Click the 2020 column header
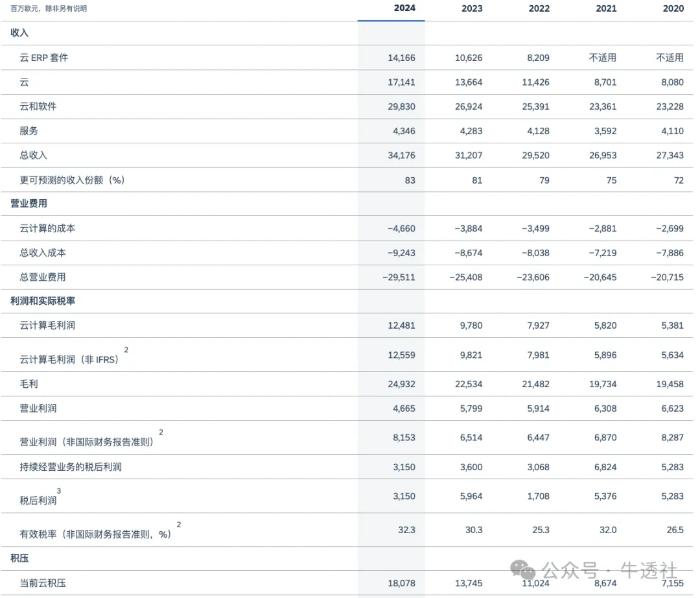The image size is (700, 598). (673, 8)
